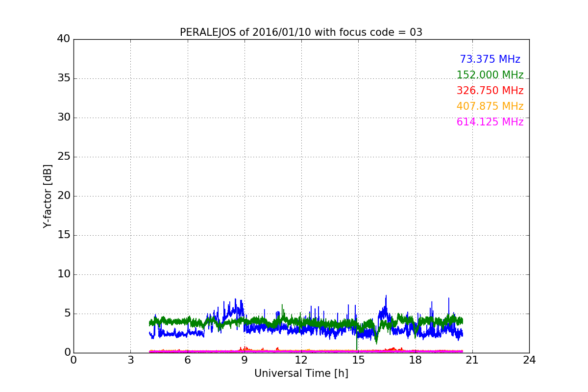The height and width of the screenshot is (392, 588).
Task: Click y-axis tick label 20
Action: coord(64,196)
